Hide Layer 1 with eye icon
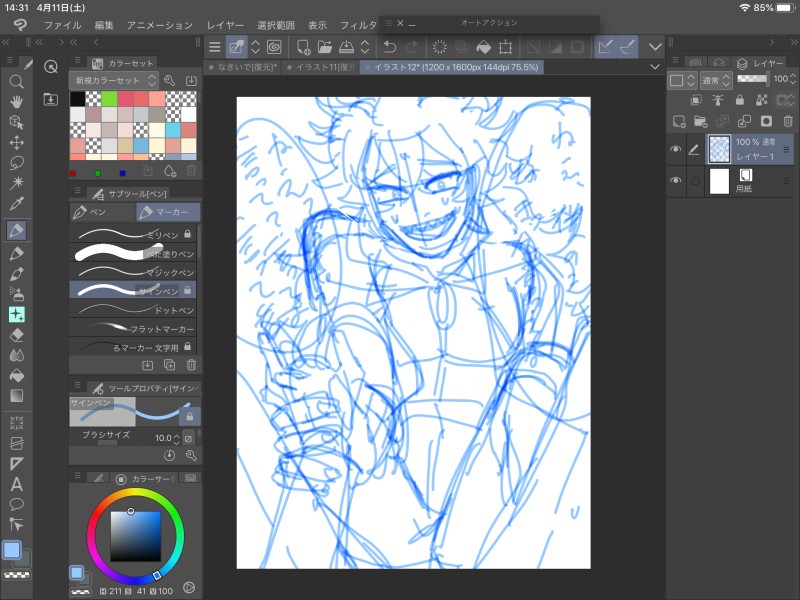 tap(676, 149)
